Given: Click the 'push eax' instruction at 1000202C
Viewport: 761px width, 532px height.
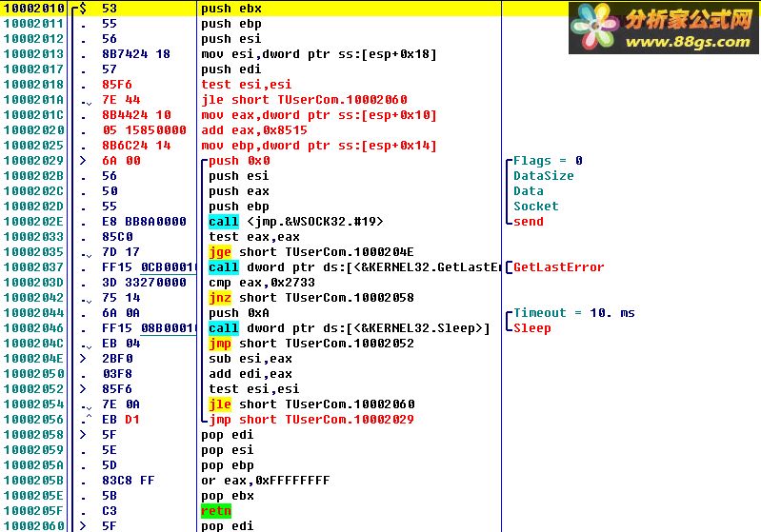Looking at the screenshot, I should tap(239, 191).
